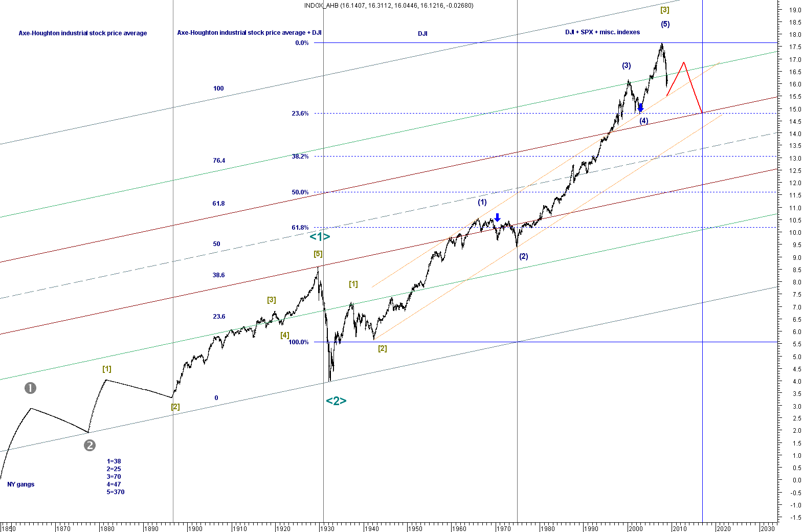Click the gray circled number 2 marker
The height and width of the screenshot is (532, 803).
[x=90, y=445]
